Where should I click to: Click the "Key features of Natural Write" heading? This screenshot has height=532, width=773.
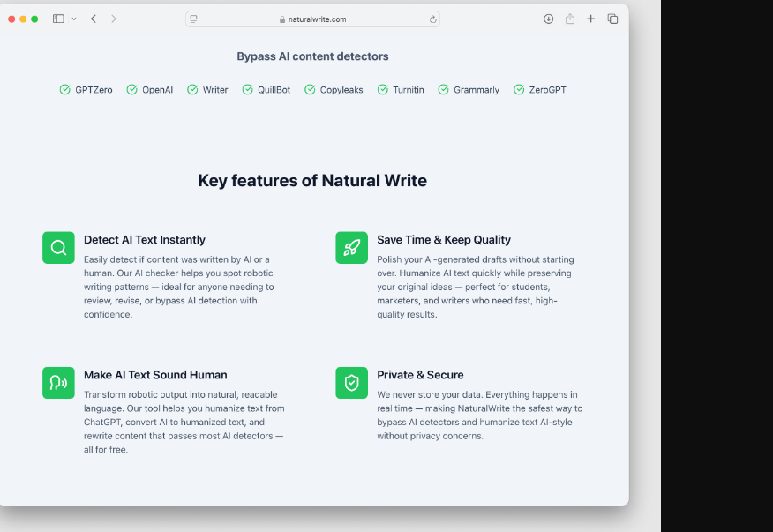pos(312,181)
